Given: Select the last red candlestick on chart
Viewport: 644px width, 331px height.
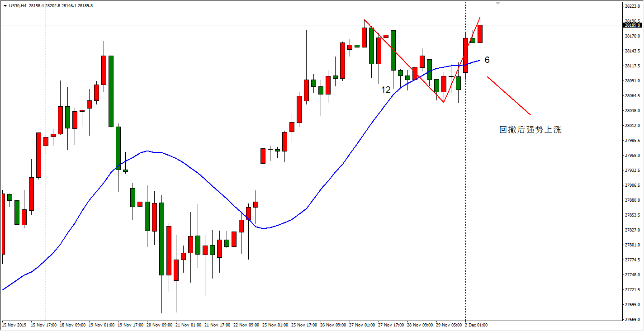Looking at the screenshot, I should click(x=480, y=34).
